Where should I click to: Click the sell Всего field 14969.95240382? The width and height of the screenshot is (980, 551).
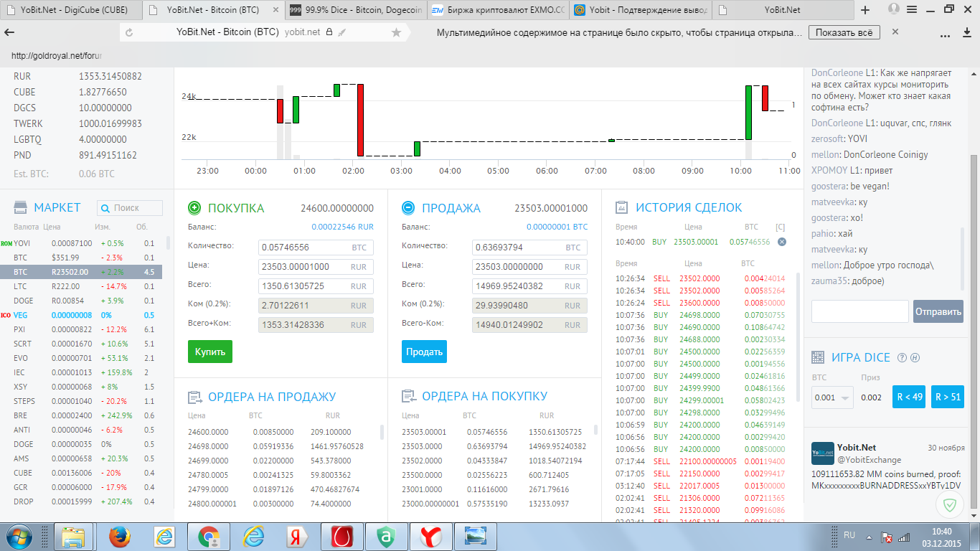(x=529, y=286)
